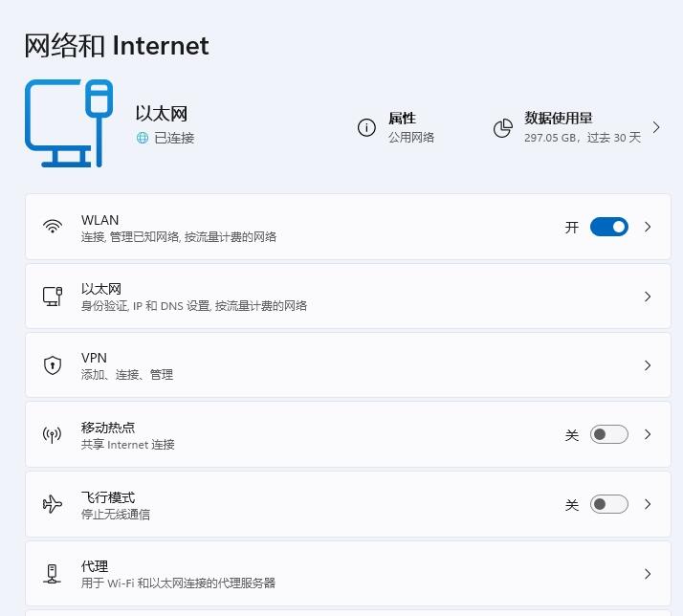
Task: Click the WLAN Wi-Fi signal icon
Action: coord(53,227)
